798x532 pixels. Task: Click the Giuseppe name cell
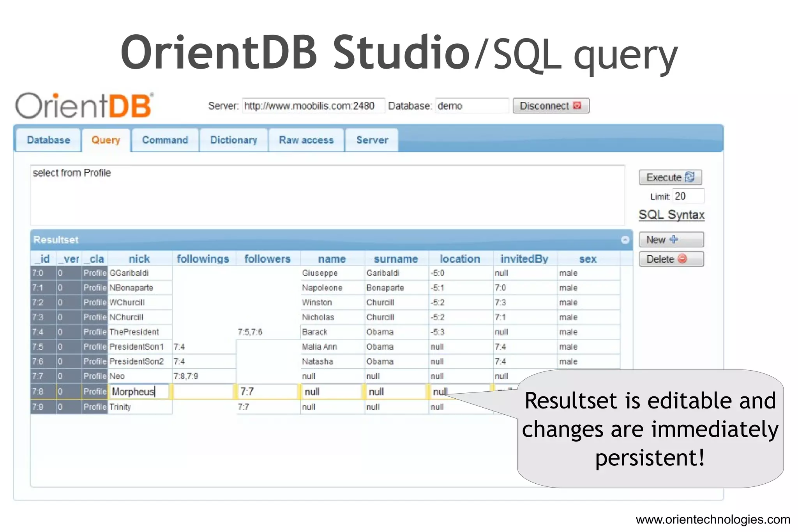(x=332, y=273)
